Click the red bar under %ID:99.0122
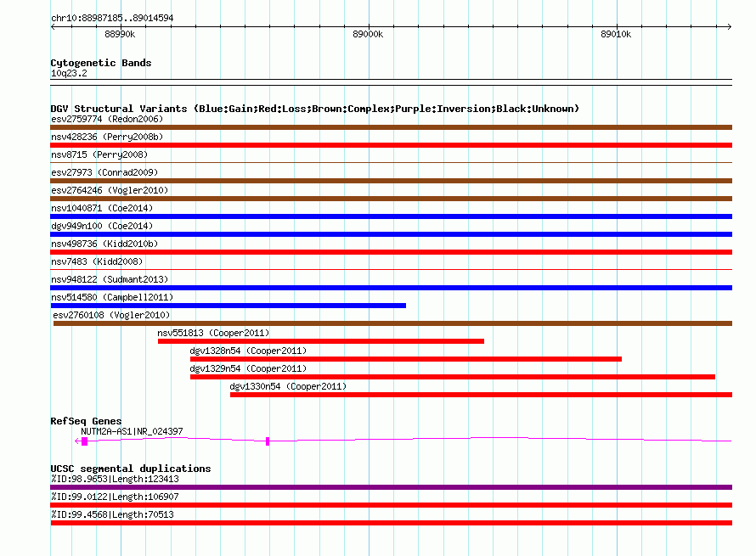Image resolution: width=756 pixels, height=556 pixels. 391,505
